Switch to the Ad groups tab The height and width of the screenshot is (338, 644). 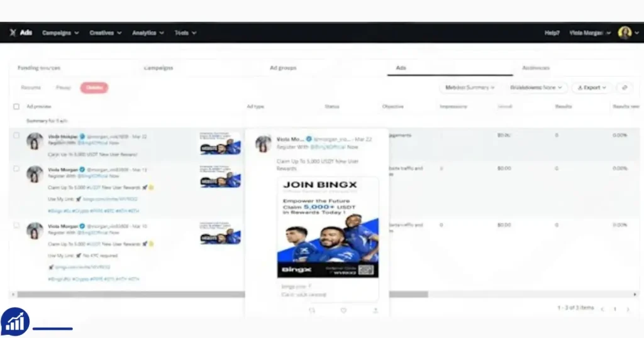(x=283, y=68)
